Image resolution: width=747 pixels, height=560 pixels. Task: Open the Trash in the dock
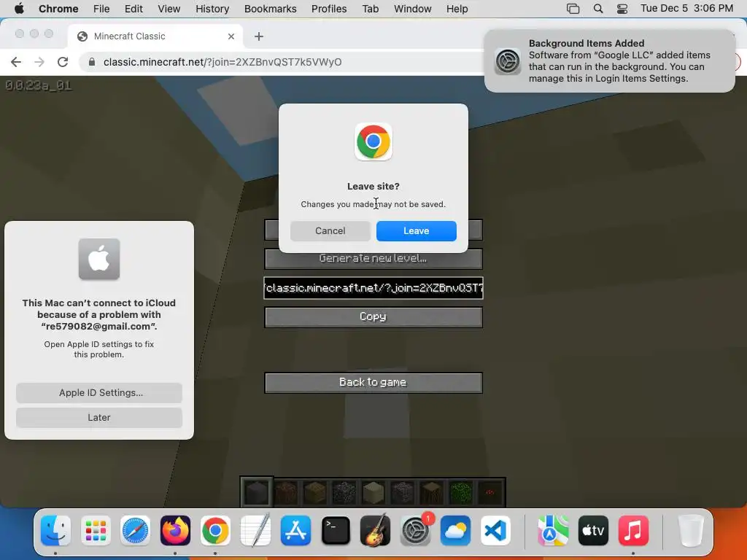coord(691,531)
